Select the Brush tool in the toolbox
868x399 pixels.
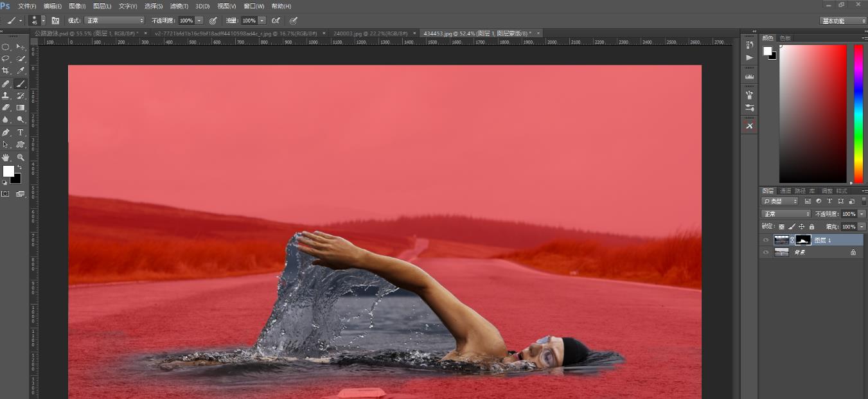click(x=21, y=84)
